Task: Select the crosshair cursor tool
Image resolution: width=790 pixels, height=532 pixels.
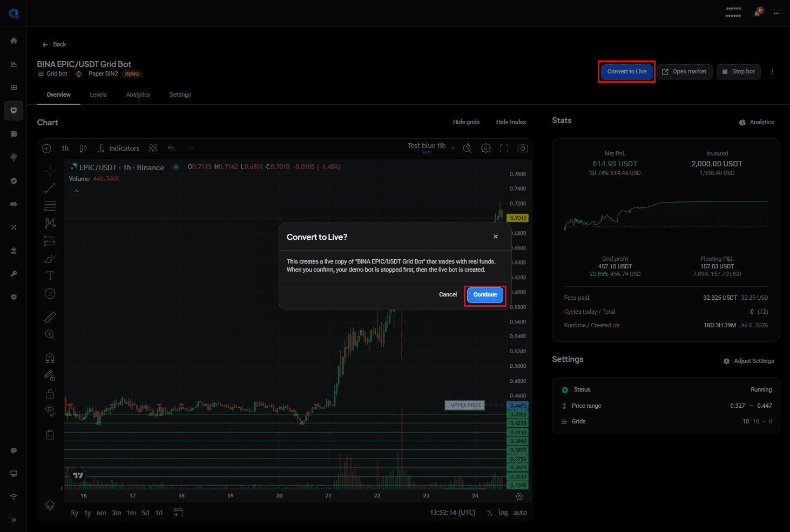Action: (x=50, y=171)
